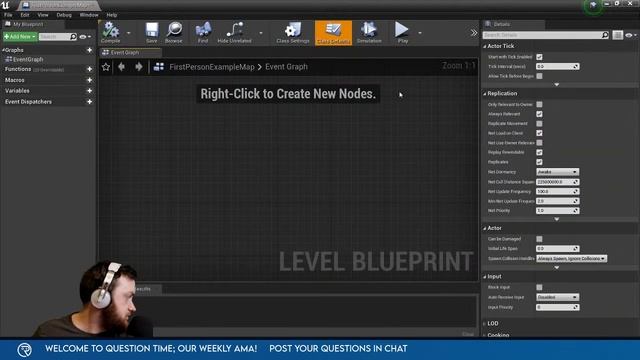Open the Help menu
The height and width of the screenshot is (360, 640).
[x=111, y=15]
